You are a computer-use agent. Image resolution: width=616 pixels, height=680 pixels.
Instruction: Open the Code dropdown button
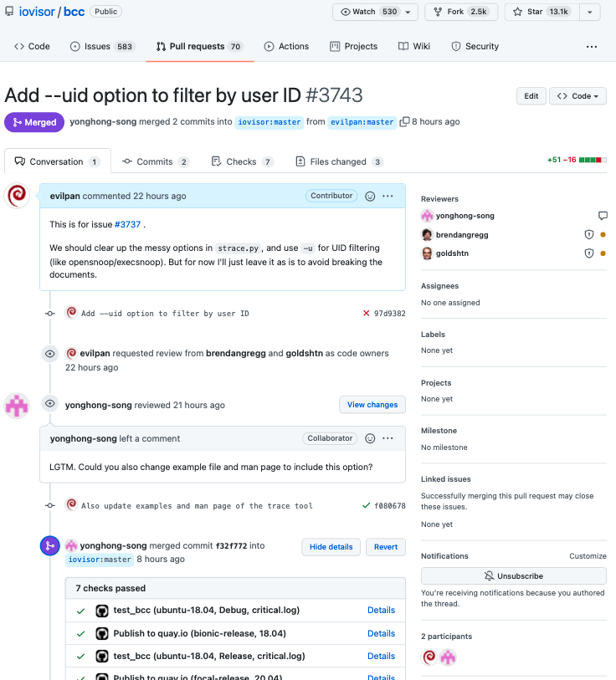(x=578, y=96)
